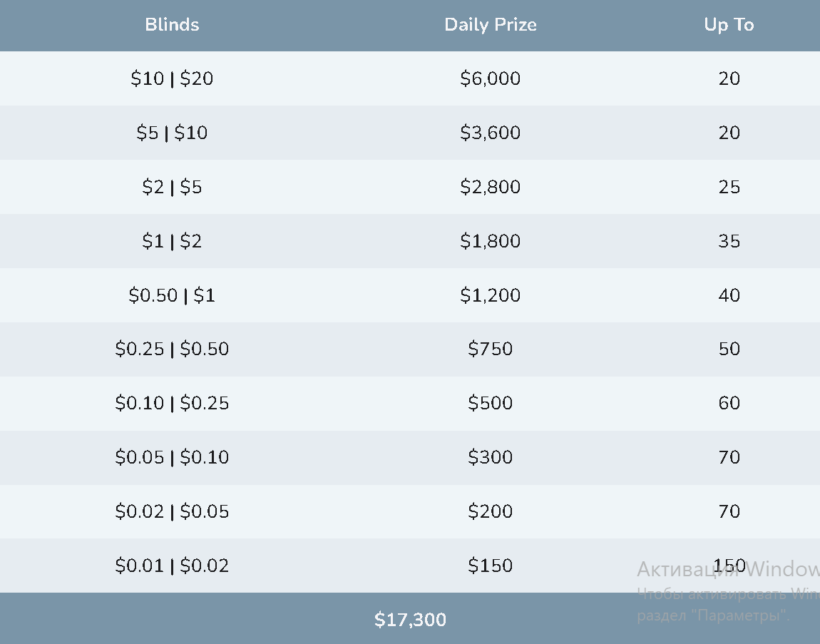Click the Blinds column header
Image resolution: width=820 pixels, height=644 pixels.
pos(172,25)
